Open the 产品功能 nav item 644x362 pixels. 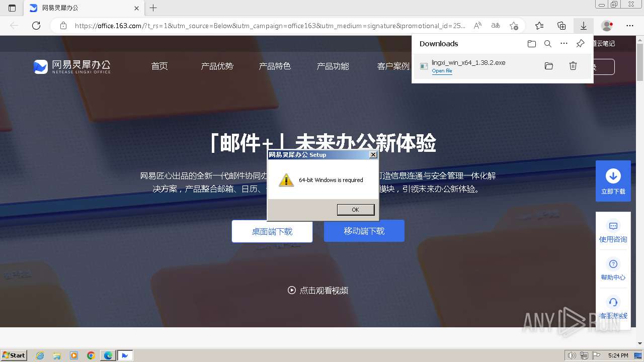pyautogui.click(x=333, y=66)
